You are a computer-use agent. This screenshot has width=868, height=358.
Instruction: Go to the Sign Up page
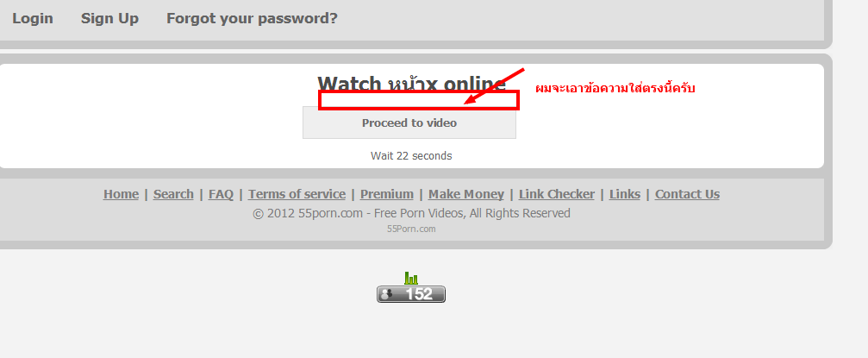coord(109,18)
